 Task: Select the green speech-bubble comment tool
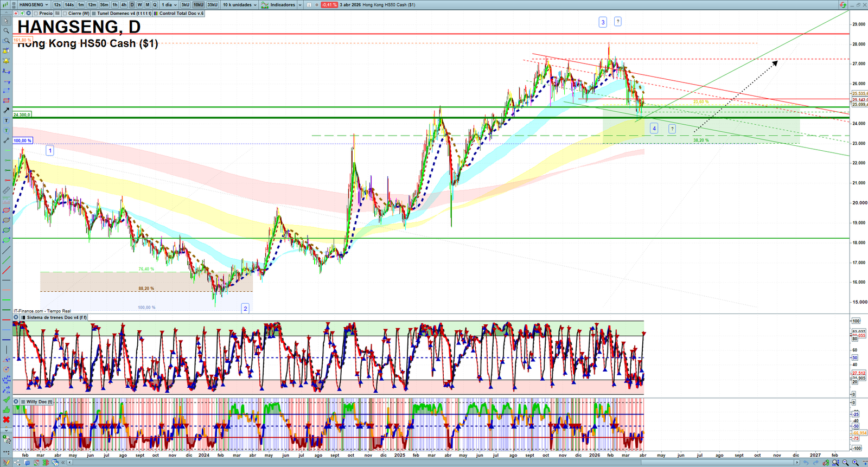click(6, 130)
